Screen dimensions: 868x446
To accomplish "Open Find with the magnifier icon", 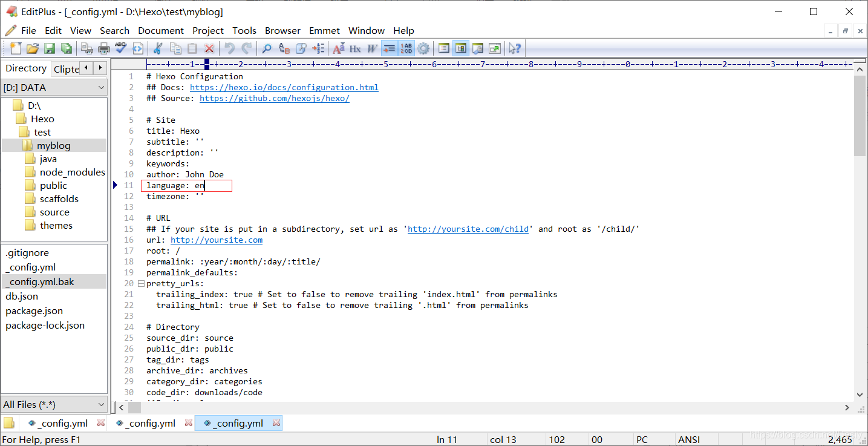I will [267, 48].
